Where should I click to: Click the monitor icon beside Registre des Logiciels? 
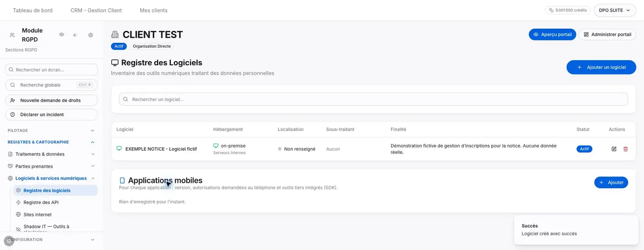click(x=115, y=62)
